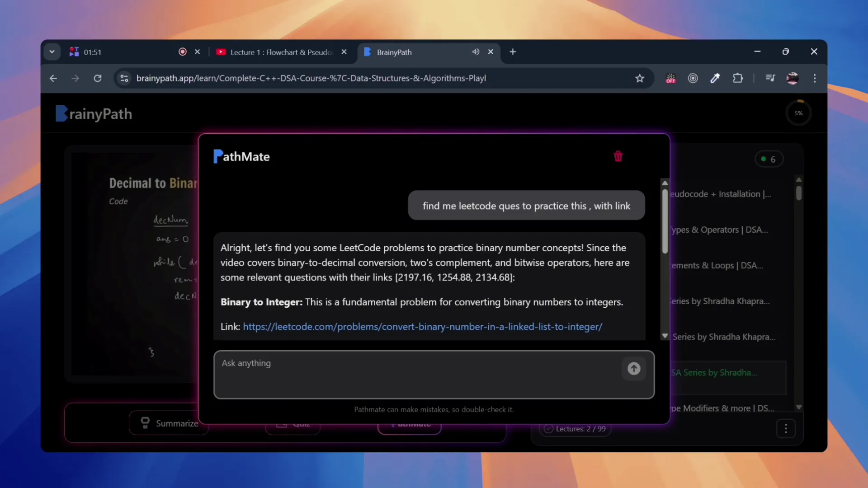Image resolution: width=868 pixels, height=488 pixels.
Task: Open Chrome three-dot menu
Action: coord(815,78)
